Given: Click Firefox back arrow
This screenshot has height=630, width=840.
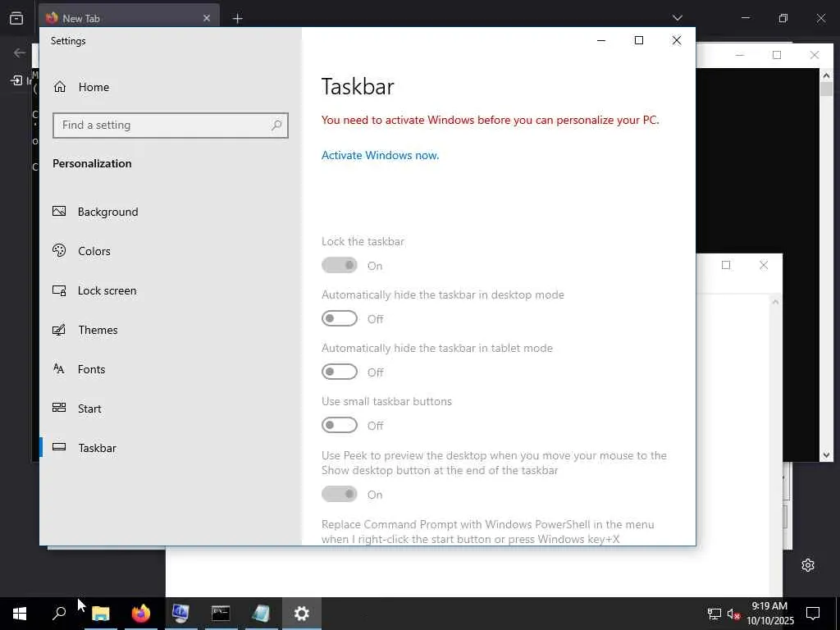Looking at the screenshot, I should [x=20, y=52].
